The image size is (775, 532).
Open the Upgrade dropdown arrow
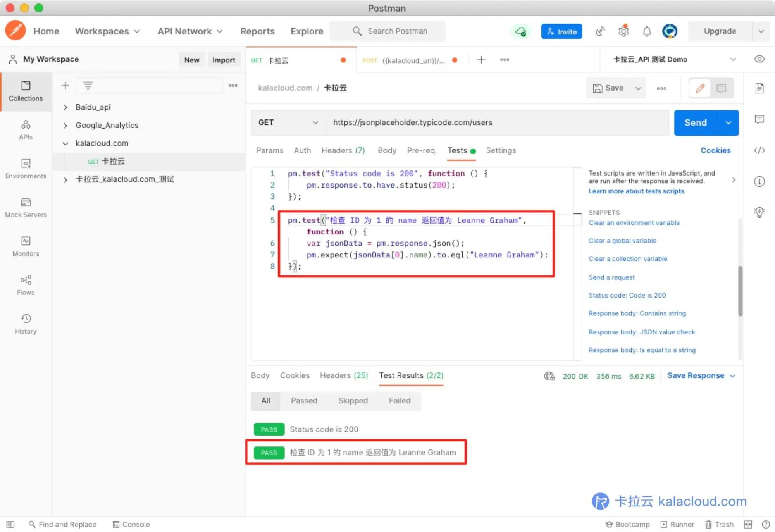[x=761, y=31]
